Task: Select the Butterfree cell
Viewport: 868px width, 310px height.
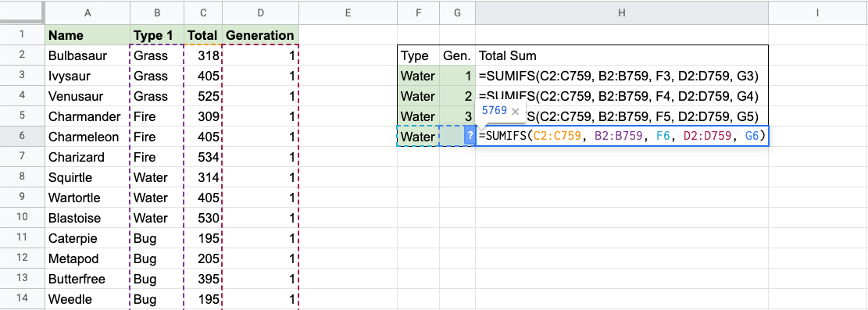Action: tap(88, 279)
